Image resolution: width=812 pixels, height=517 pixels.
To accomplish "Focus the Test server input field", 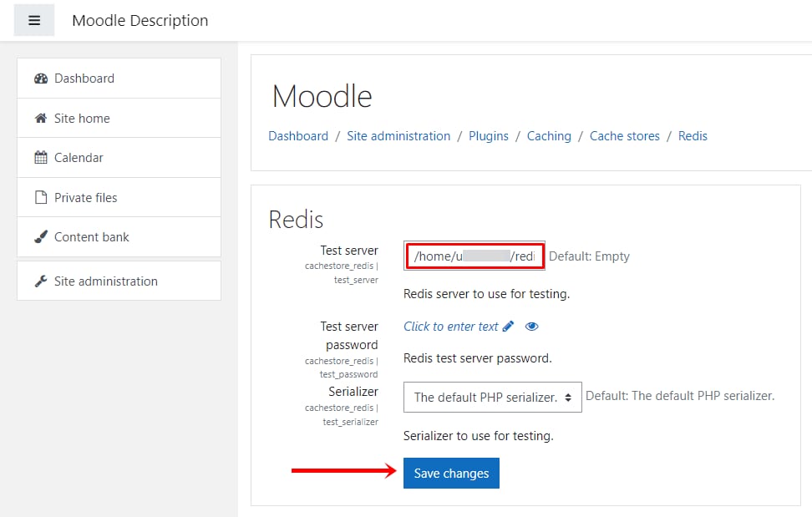I will pos(475,256).
